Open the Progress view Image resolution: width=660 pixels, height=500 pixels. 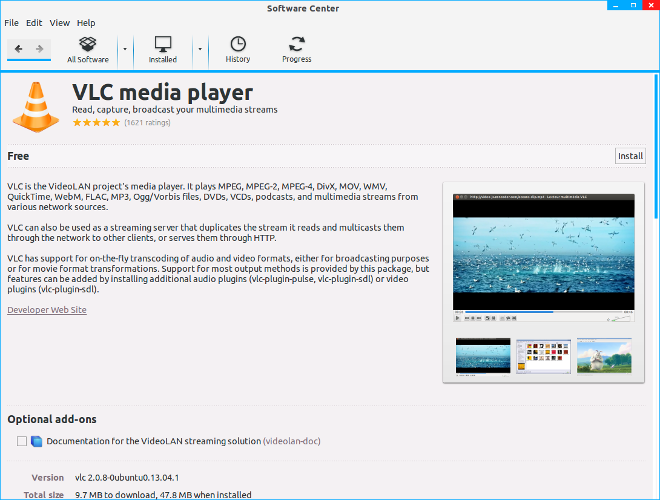[297, 50]
